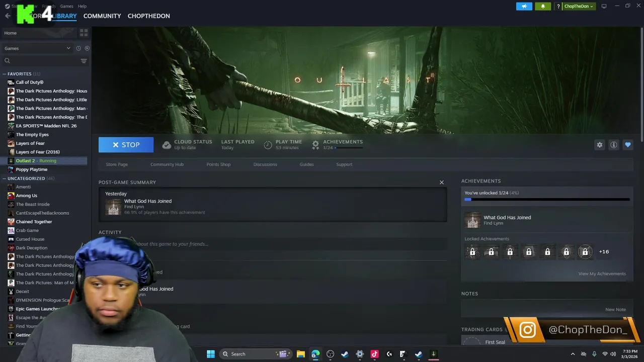
Task: Open the Discussions tab
Action: click(x=265, y=164)
